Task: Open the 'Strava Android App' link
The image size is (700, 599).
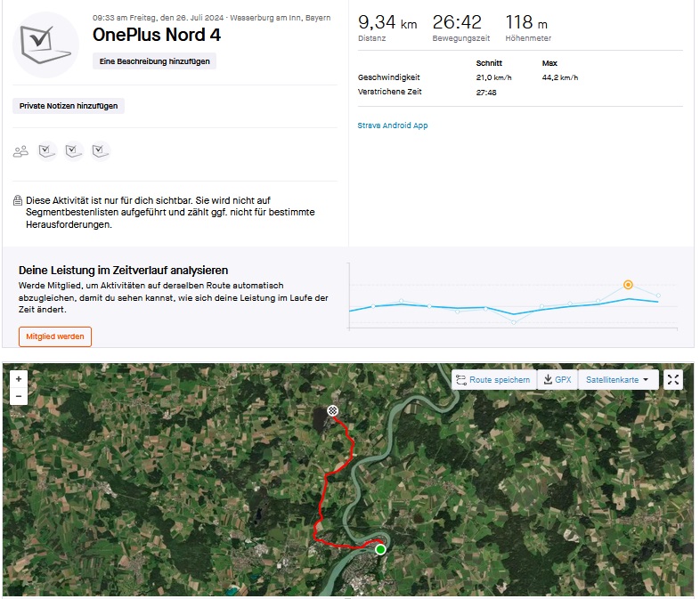Action: (393, 125)
